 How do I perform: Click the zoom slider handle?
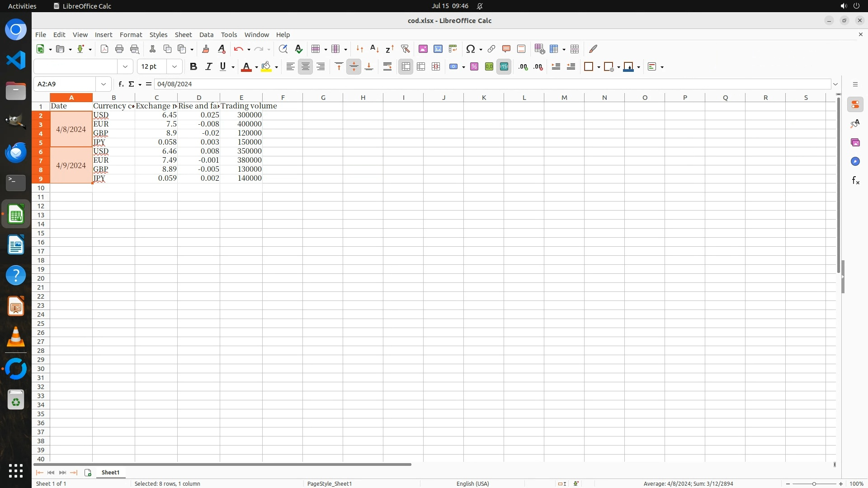pyautogui.click(x=814, y=483)
